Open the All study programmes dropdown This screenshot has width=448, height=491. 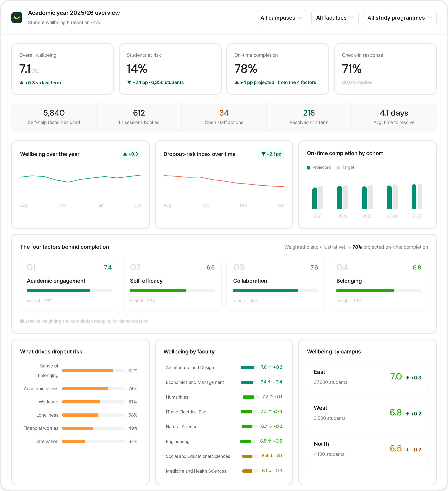(x=400, y=18)
